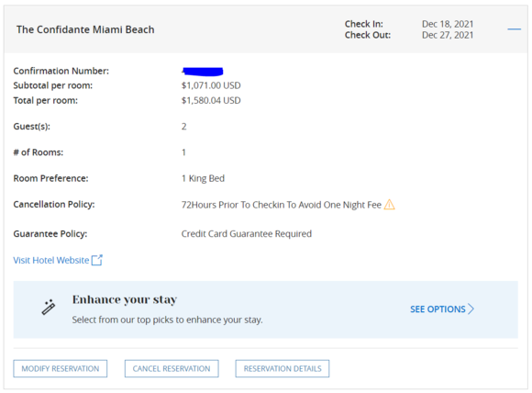Screen dimensions: 532x393
Task: Click the total per room amount $1,580.04 USD
Action: click(211, 100)
